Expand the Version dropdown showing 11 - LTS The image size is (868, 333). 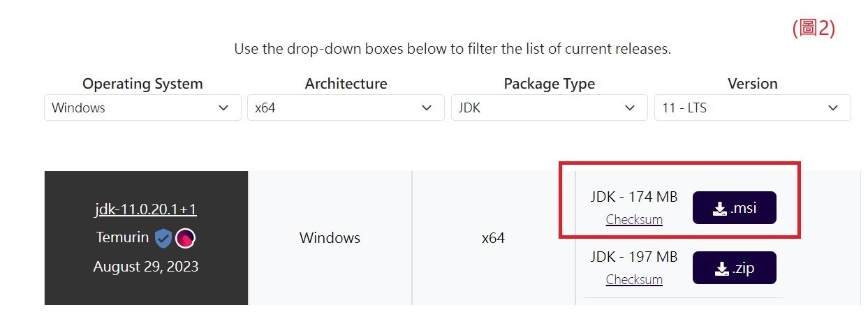pos(752,108)
